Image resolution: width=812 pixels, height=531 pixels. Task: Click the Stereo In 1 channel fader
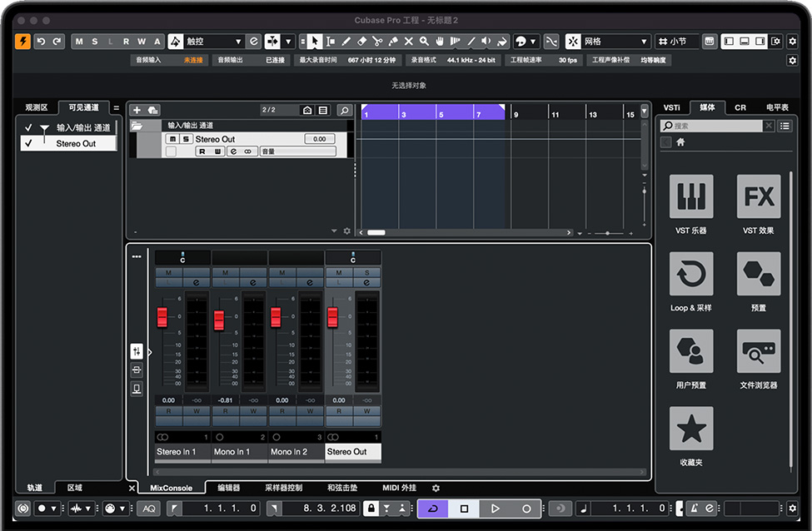coord(162,317)
